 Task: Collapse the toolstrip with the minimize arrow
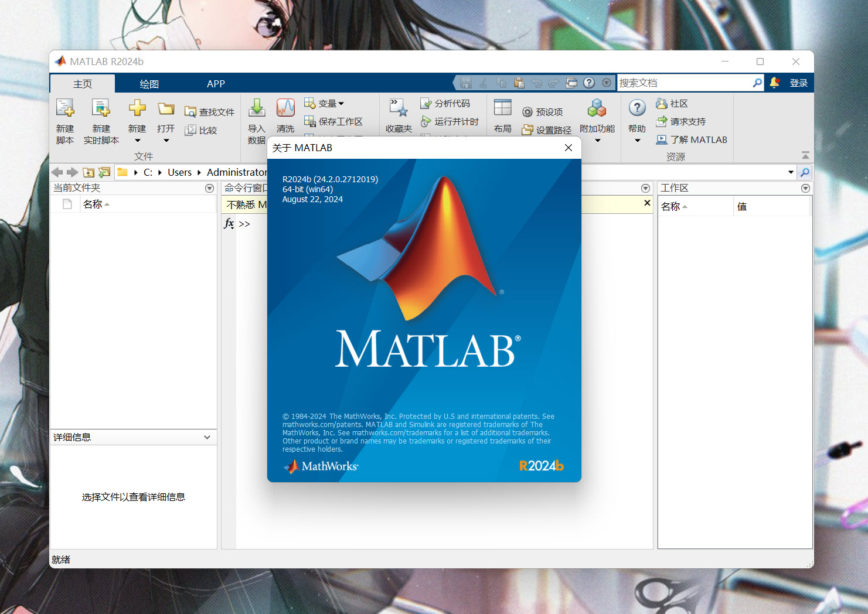coord(806,155)
